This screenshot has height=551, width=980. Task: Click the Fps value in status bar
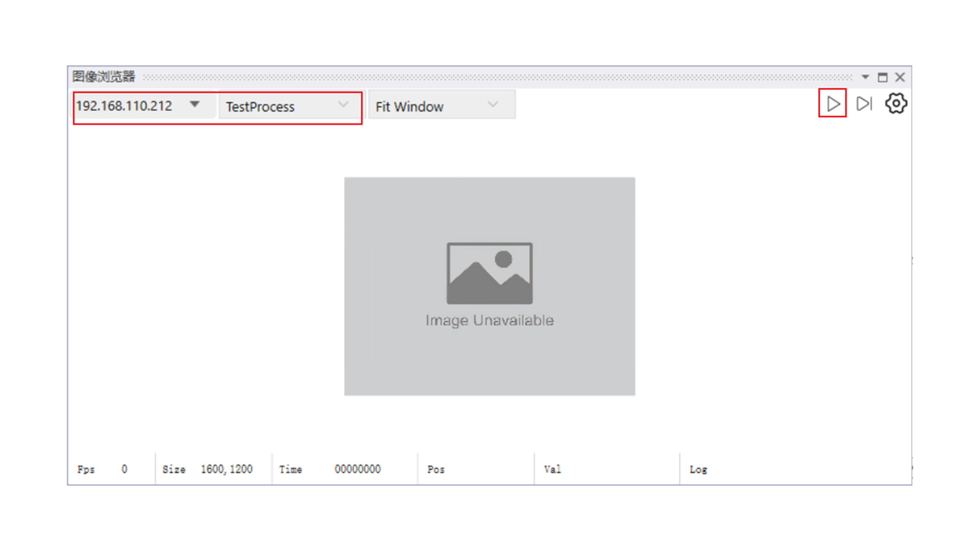click(124, 469)
